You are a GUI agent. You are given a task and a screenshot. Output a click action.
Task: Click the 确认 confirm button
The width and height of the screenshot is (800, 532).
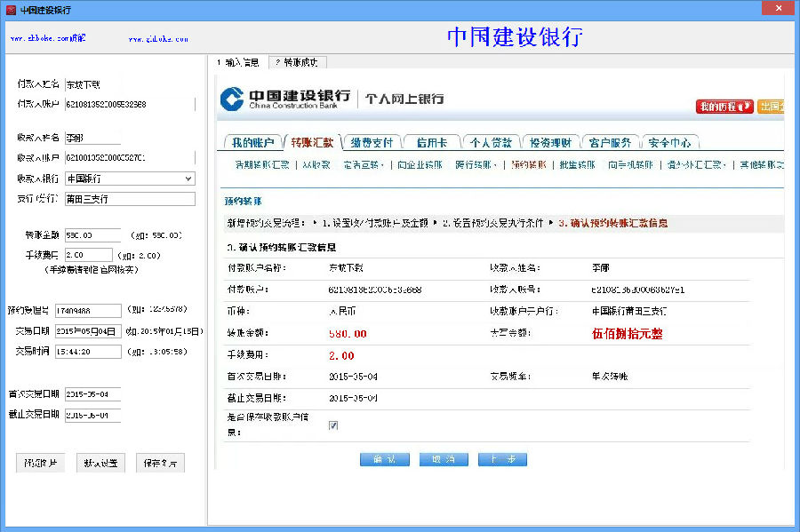[384, 459]
